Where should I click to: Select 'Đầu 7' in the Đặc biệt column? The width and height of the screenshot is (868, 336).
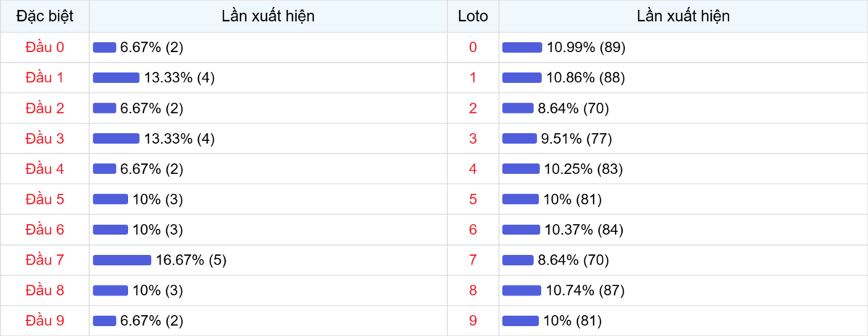coord(45,260)
